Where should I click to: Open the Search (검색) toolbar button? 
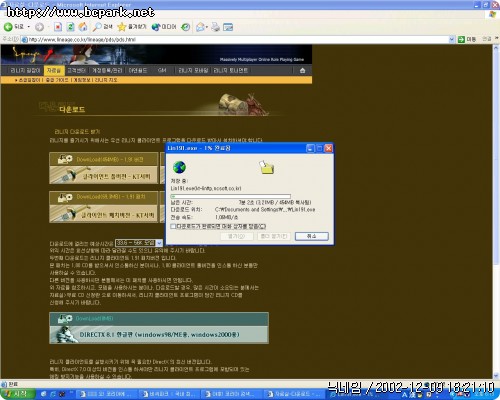pos(103,27)
